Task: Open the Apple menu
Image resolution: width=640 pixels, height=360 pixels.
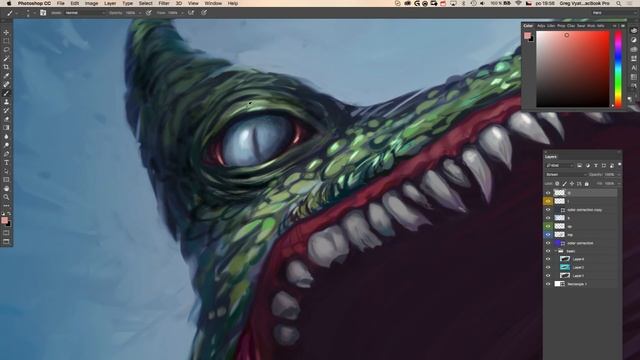Action: coord(9,3)
